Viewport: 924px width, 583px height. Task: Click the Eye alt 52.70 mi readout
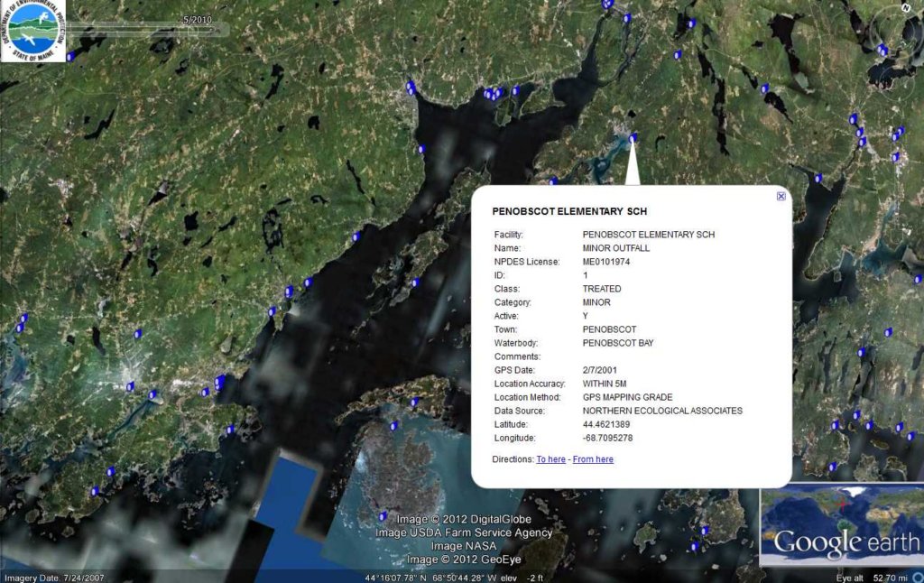(873, 578)
